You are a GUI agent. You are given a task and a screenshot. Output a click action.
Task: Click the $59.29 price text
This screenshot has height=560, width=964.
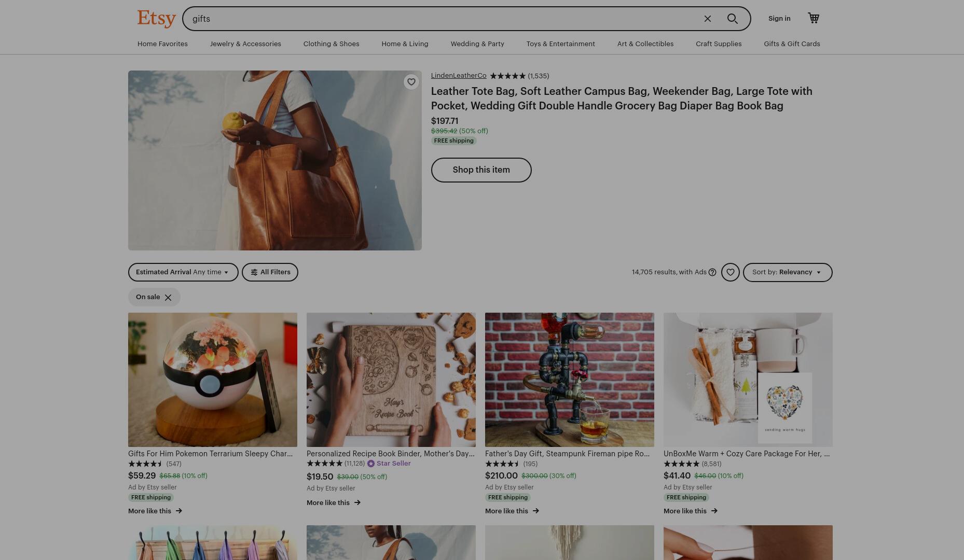pyautogui.click(x=142, y=476)
